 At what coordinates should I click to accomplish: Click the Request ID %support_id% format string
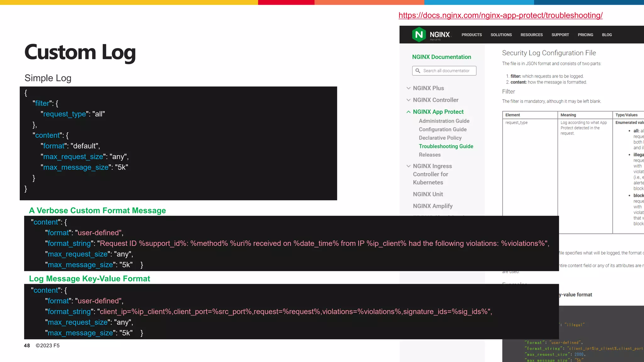(297, 244)
